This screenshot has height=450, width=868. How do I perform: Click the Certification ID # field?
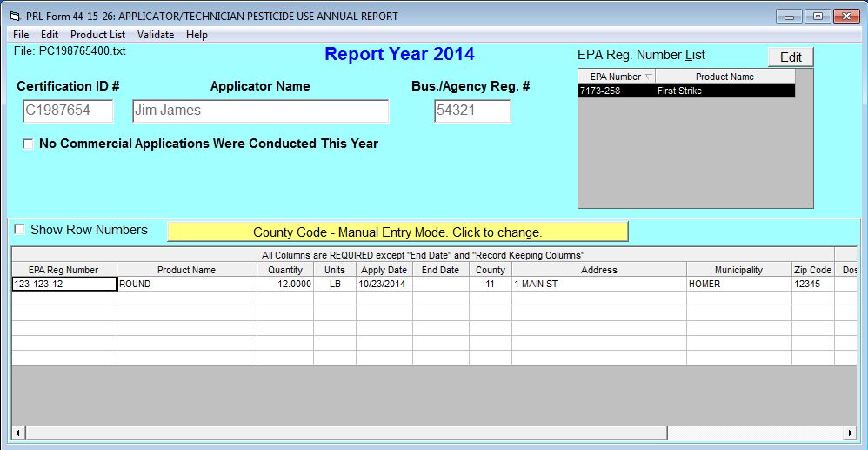coord(68,111)
